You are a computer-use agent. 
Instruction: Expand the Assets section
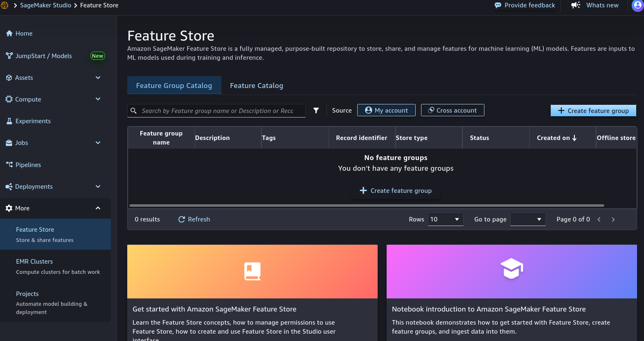pos(98,78)
